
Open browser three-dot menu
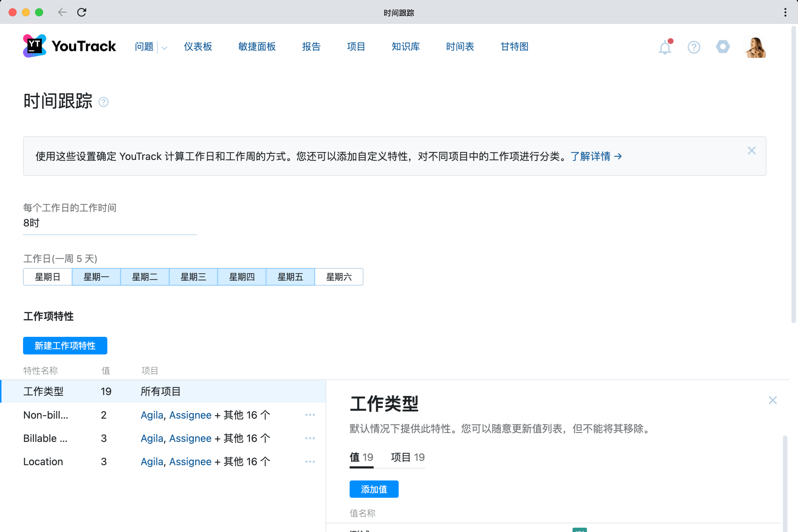point(785,13)
